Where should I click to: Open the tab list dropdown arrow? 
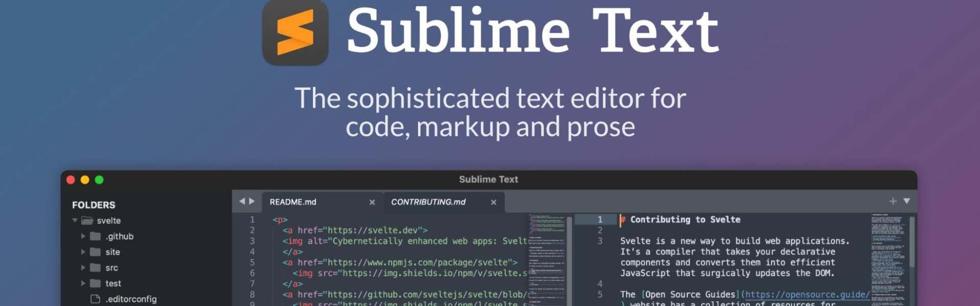[x=906, y=201]
